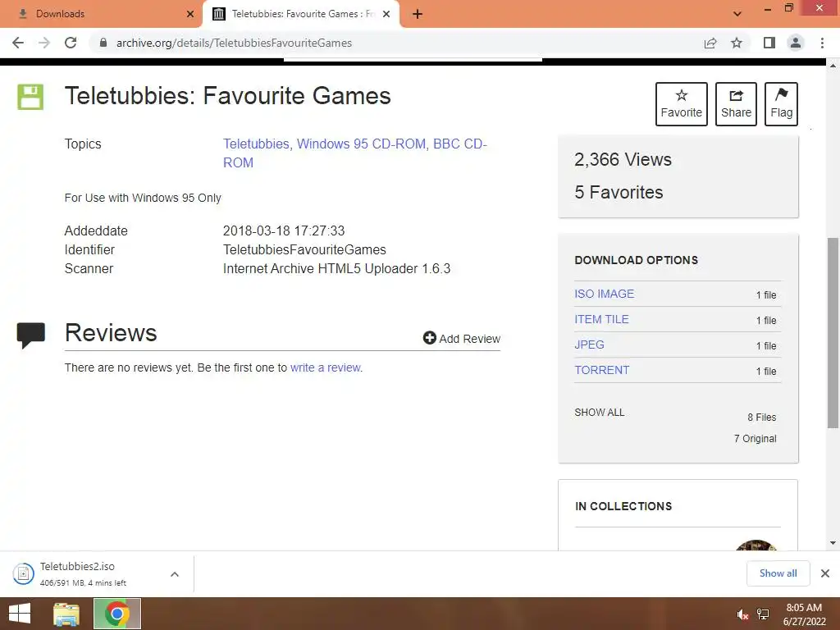Screen dimensions: 840x630
Task: Click SHOW ALL download files
Action: [x=600, y=413]
